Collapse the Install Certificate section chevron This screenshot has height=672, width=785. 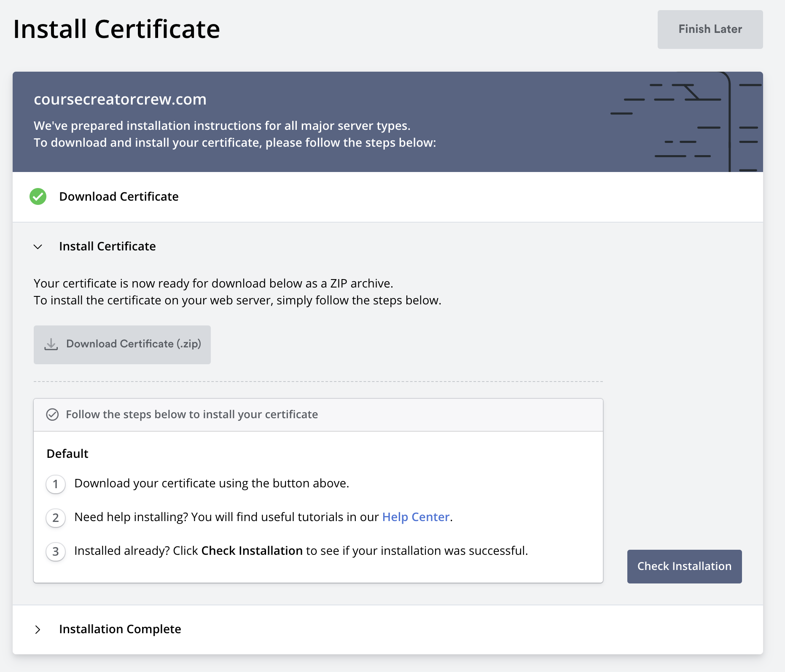coord(38,247)
